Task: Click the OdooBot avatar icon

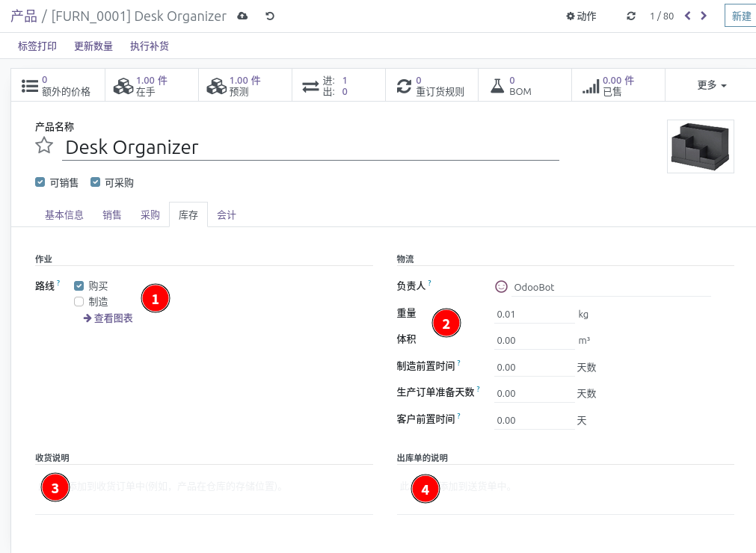Action: [502, 287]
